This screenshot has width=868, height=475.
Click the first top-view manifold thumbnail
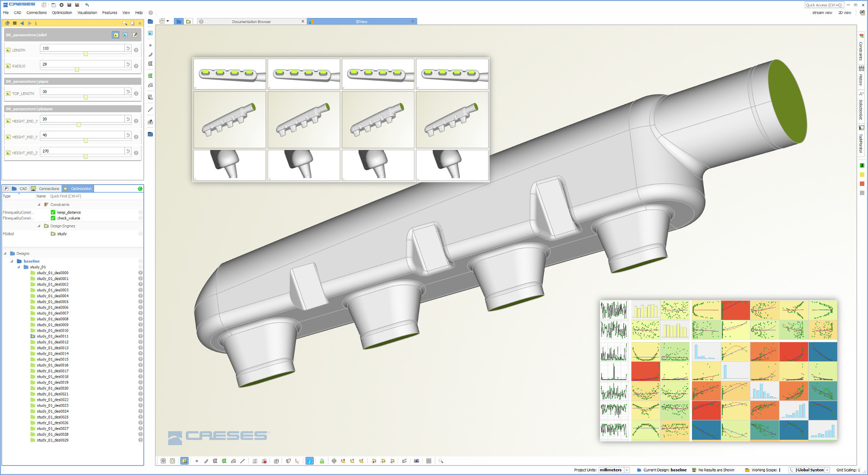click(230, 74)
